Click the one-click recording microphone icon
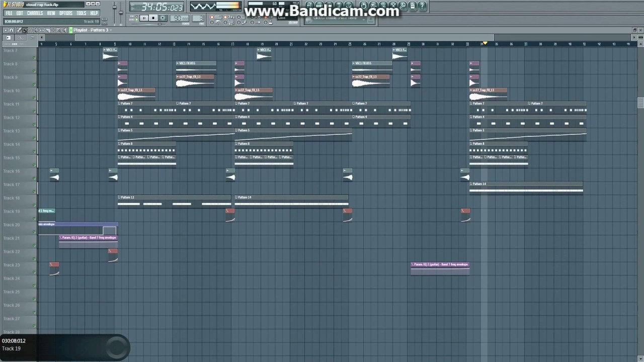The height and width of the screenshot is (362, 644). pos(403,6)
